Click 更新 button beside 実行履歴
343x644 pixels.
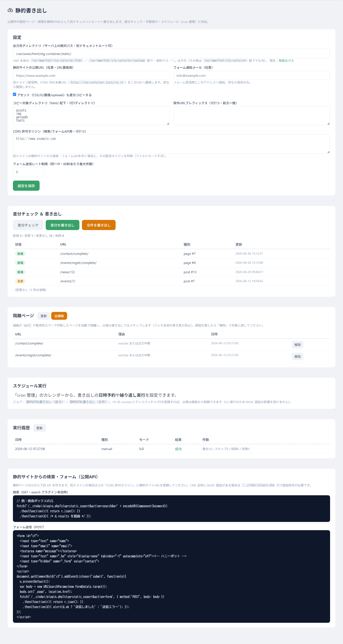(x=40, y=428)
